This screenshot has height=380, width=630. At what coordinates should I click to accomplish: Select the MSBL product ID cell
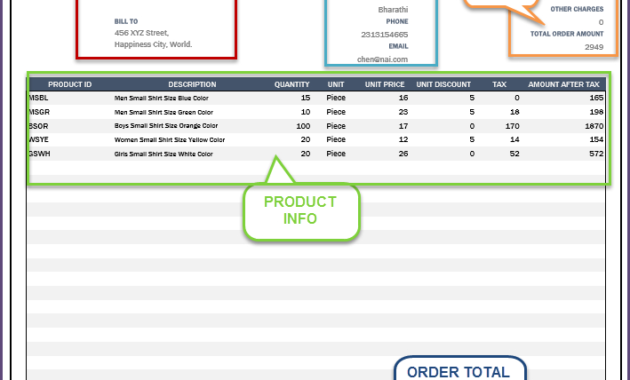tap(39, 98)
